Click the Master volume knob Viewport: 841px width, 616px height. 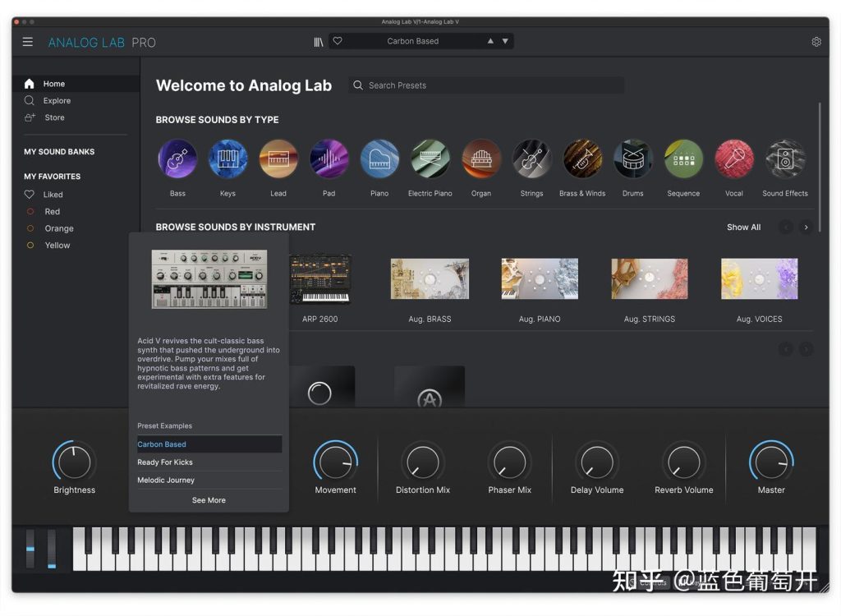pyautogui.click(x=771, y=462)
